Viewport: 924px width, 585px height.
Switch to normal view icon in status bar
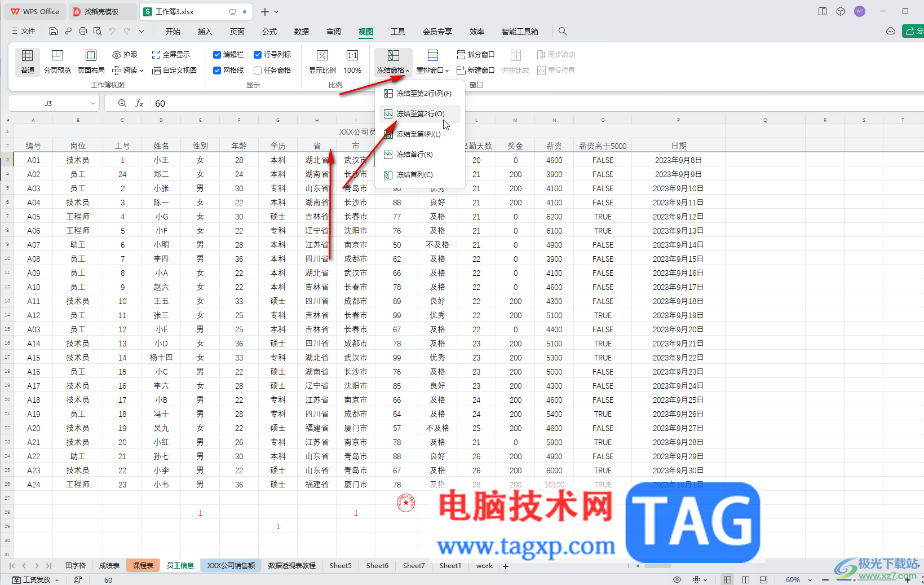coord(728,580)
